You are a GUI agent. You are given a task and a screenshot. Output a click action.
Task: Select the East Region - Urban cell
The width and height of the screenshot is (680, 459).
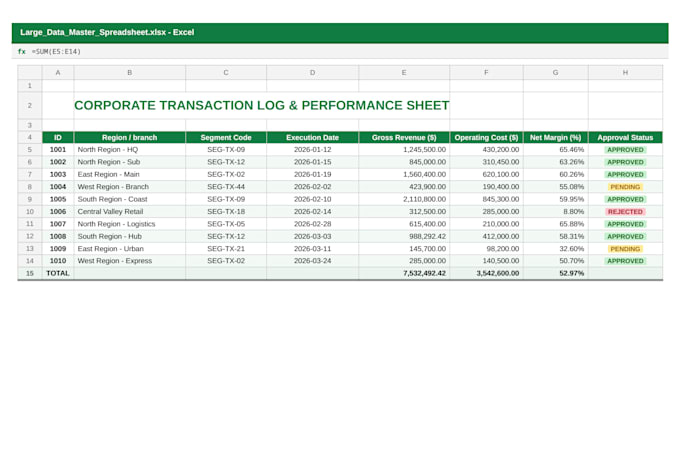pos(130,249)
